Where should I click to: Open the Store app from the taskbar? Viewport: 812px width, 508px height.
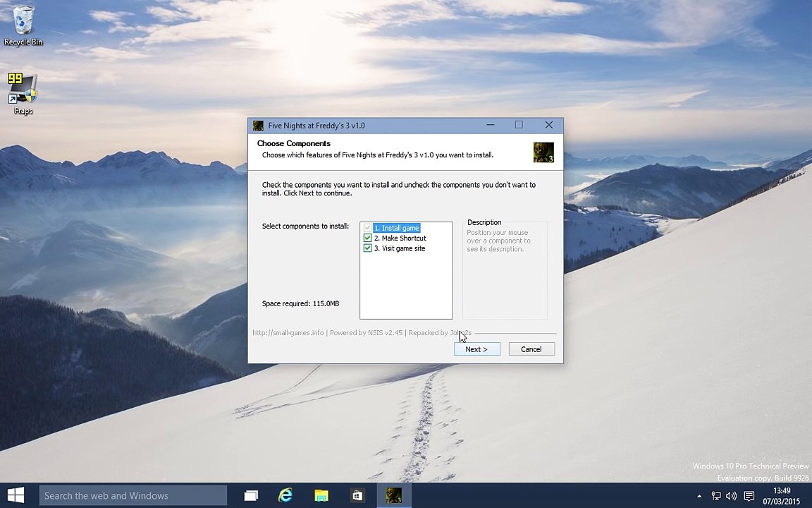[x=357, y=495]
